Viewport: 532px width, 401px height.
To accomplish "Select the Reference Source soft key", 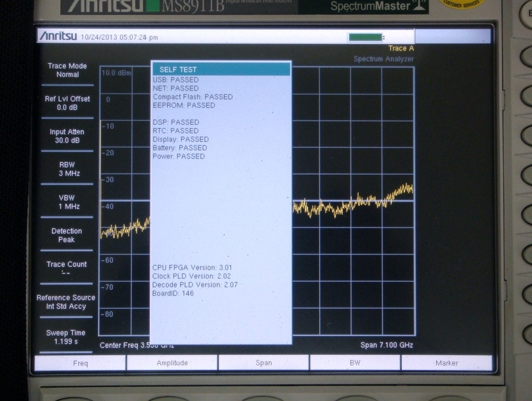I will pos(66,302).
